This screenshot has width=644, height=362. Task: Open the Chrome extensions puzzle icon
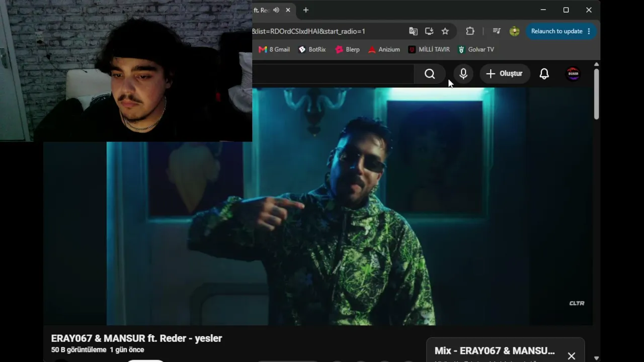470,31
